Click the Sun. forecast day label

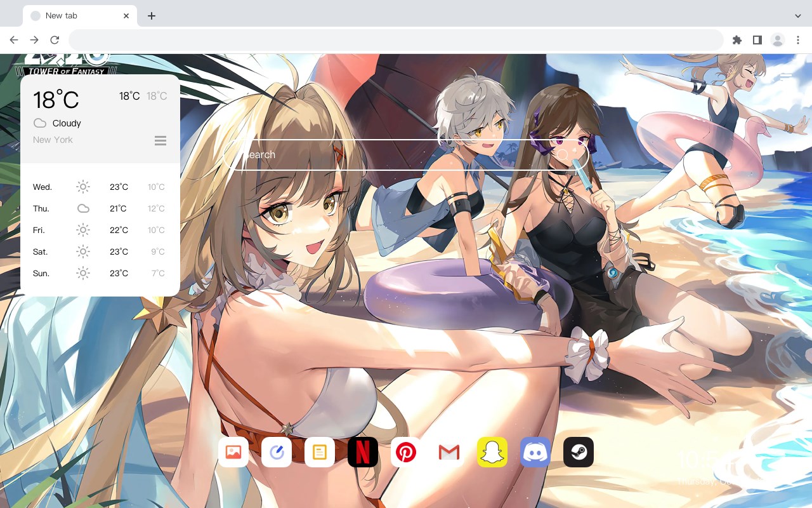point(41,273)
